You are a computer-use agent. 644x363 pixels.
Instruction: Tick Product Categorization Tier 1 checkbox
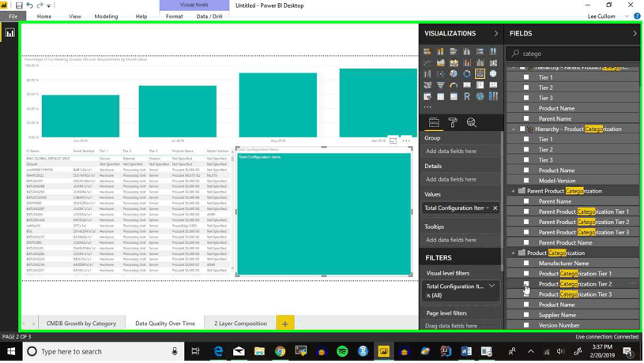tap(526, 273)
